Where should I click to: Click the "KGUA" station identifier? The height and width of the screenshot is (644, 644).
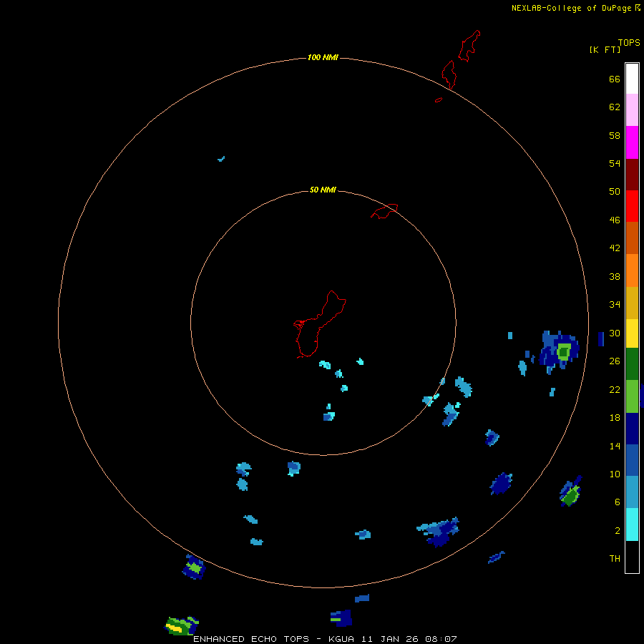341,639
